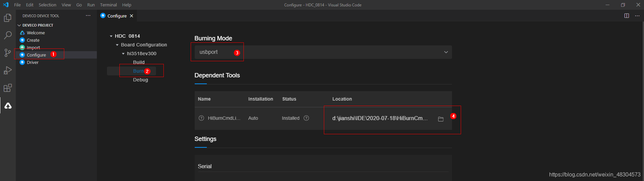
Task: Open DevEco Device Tool more actions menu
Action: point(88,15)
